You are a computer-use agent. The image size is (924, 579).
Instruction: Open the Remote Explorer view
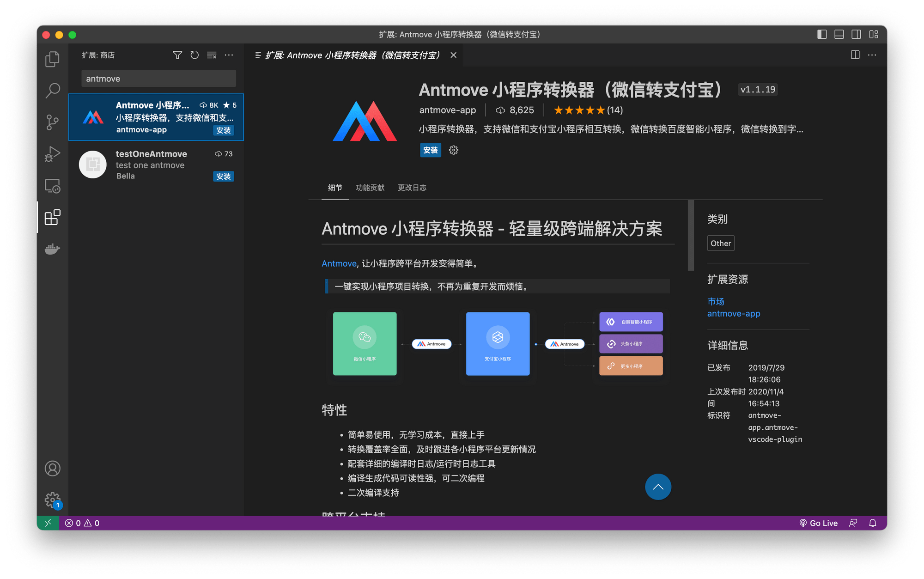[52, 186]
